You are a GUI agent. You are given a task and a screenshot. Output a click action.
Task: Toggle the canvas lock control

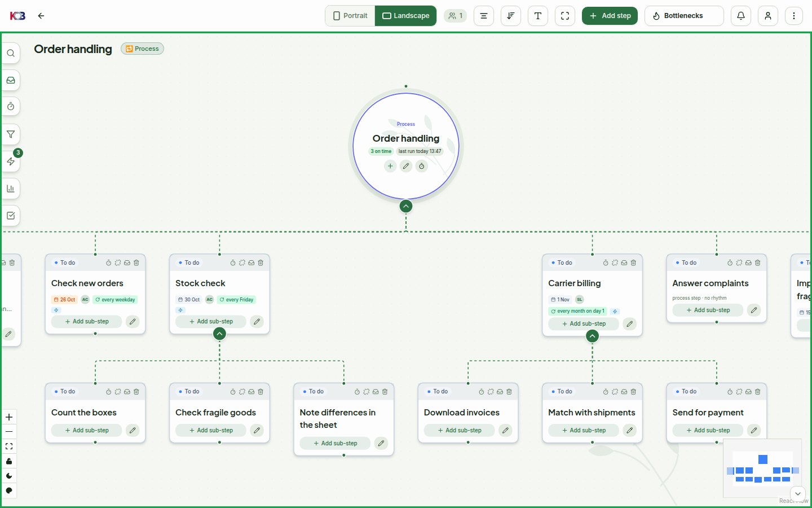click(9, 461)
